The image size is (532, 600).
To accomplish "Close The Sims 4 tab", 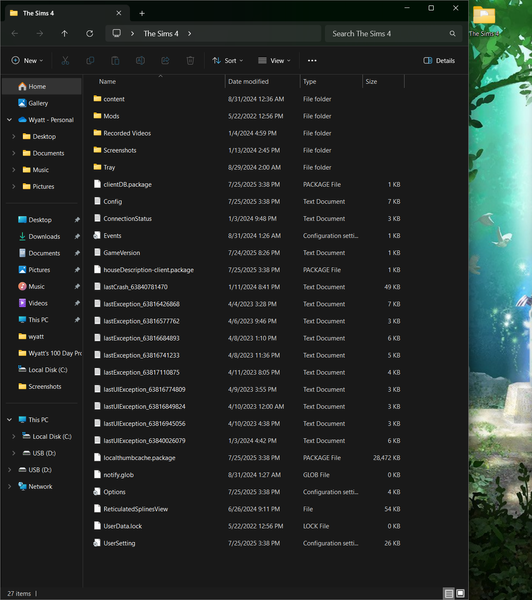I will (x=119, y=13).
